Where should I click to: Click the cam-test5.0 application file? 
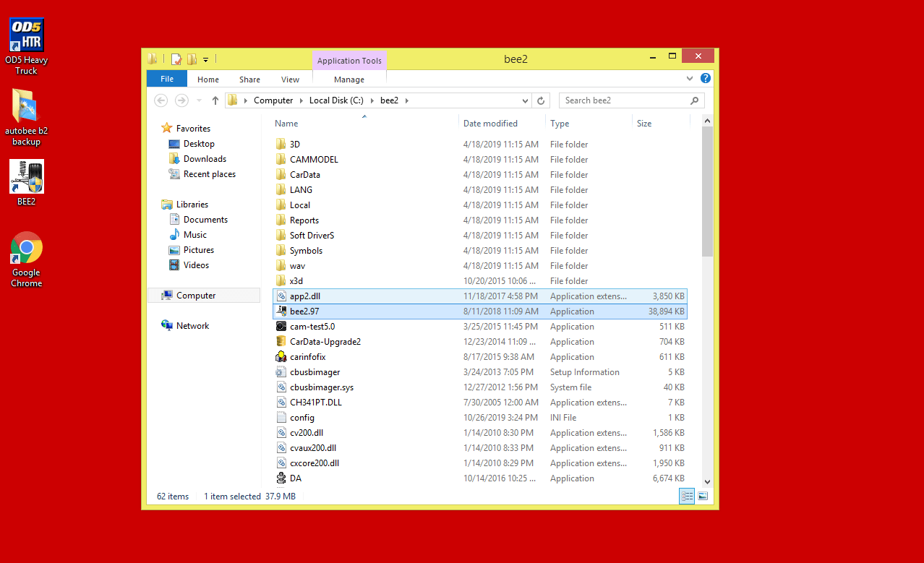point(312,327)
